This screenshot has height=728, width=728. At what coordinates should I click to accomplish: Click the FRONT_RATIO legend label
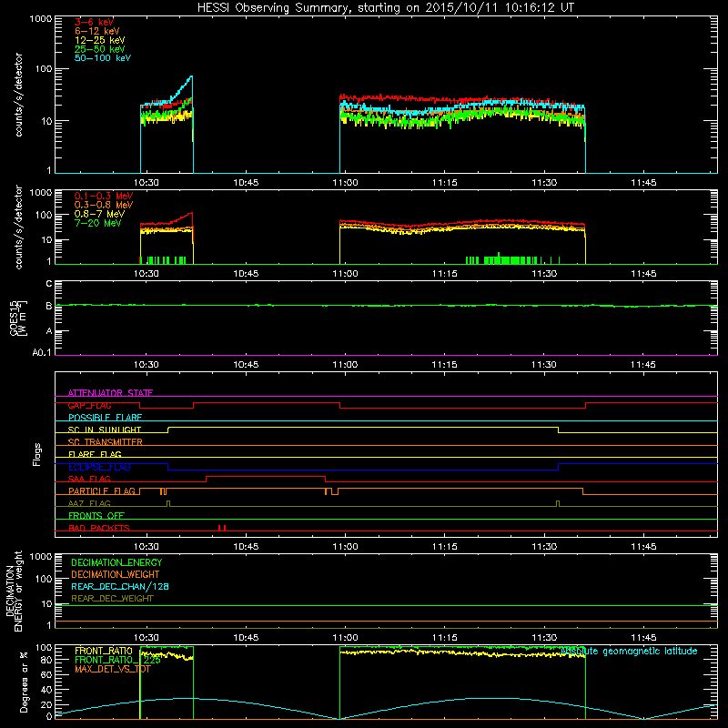pyautogui.click(x=104, y=651)
